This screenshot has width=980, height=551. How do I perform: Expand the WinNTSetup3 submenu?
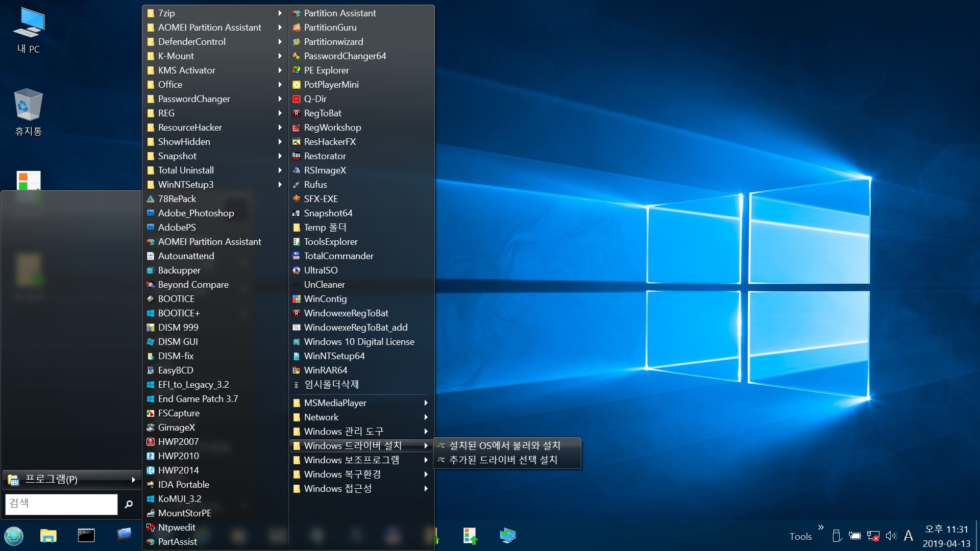coord(215,185)
